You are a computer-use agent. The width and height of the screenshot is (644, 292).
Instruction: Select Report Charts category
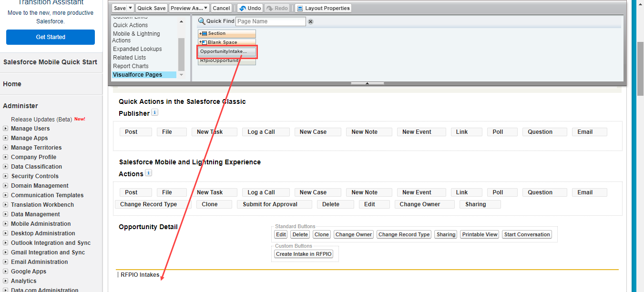[131, 66]
